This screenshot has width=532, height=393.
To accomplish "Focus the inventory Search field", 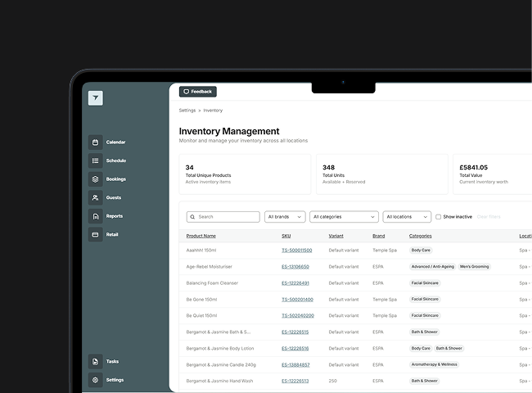I will (223, 217).
